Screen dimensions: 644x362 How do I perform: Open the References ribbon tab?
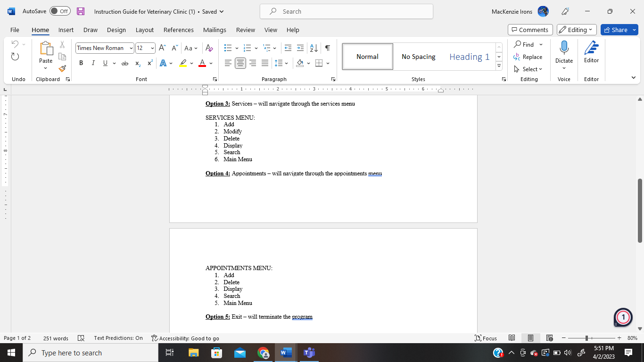[x=178, y=30]
